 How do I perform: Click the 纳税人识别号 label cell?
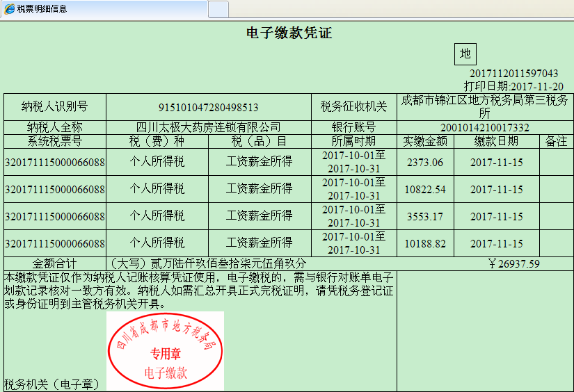pos(55,107)
